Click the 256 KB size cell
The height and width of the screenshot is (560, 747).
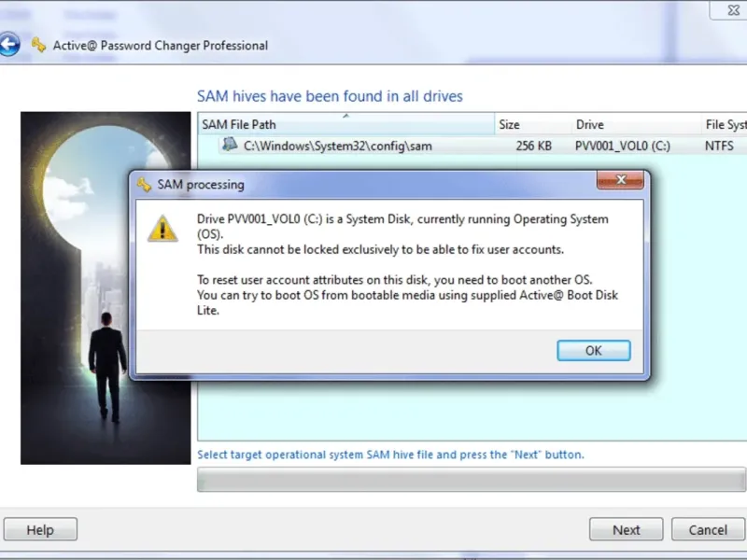click(533, 146)
